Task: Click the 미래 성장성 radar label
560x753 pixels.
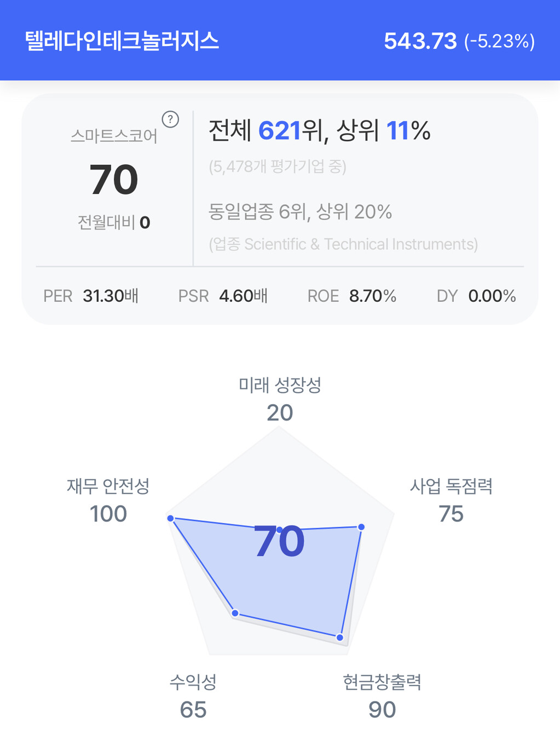Action: click(x=280, y=385)
